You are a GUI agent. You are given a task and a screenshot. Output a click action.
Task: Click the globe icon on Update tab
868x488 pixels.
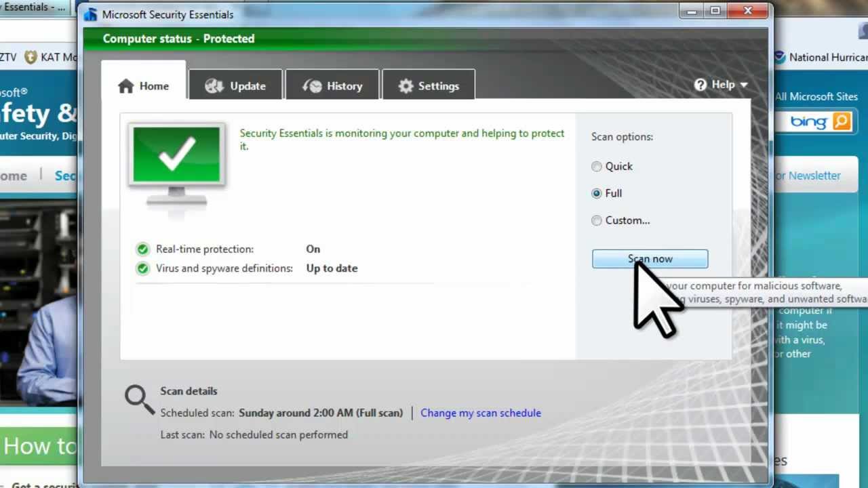coord(214,86)
